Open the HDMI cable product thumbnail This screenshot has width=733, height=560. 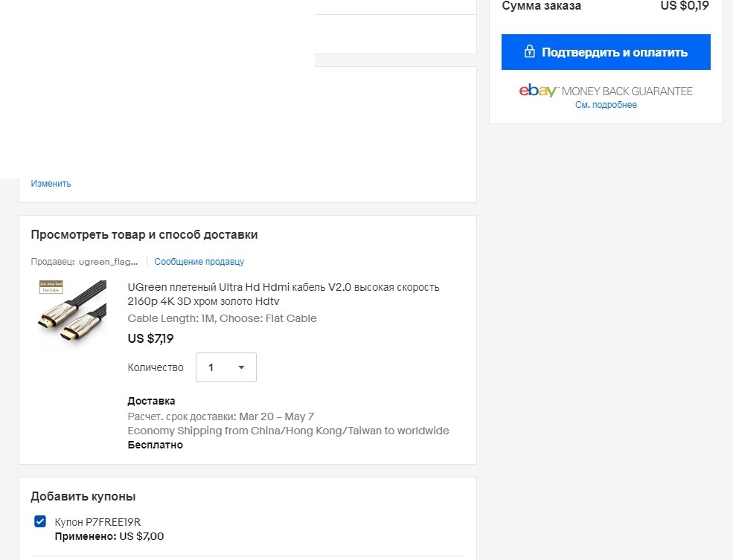[72, 315]
